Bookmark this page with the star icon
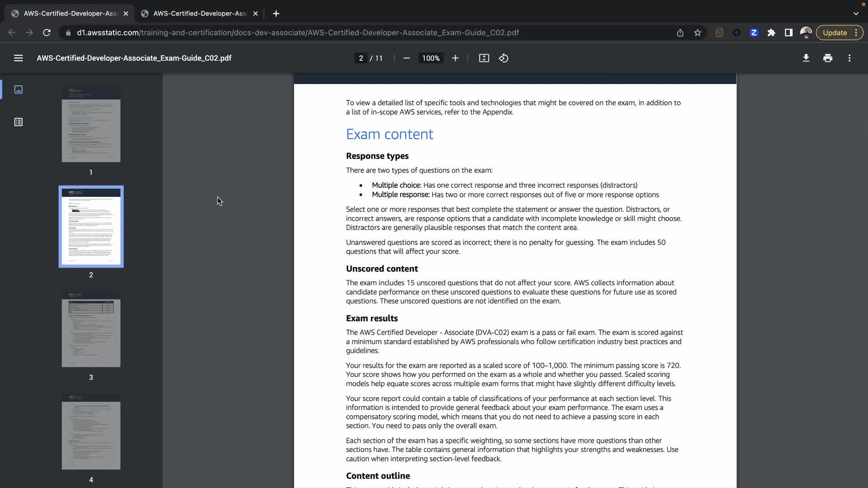 coord(697,33)
